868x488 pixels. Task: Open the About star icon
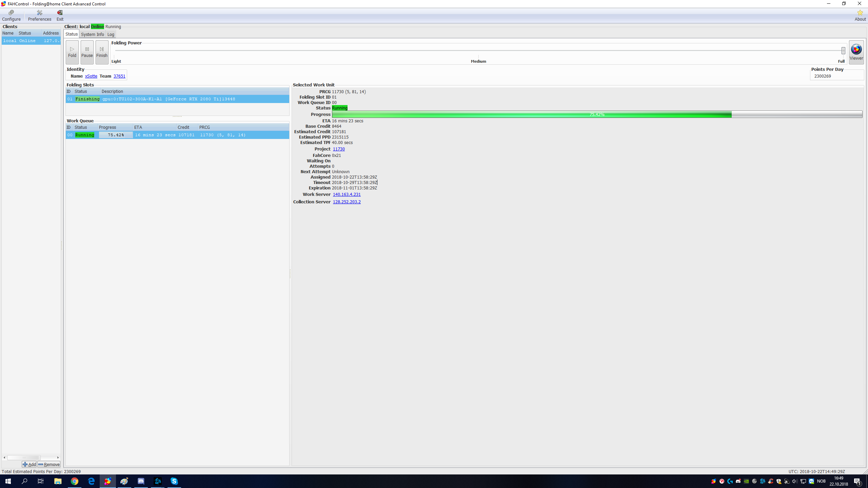click(x=860, y=16)
